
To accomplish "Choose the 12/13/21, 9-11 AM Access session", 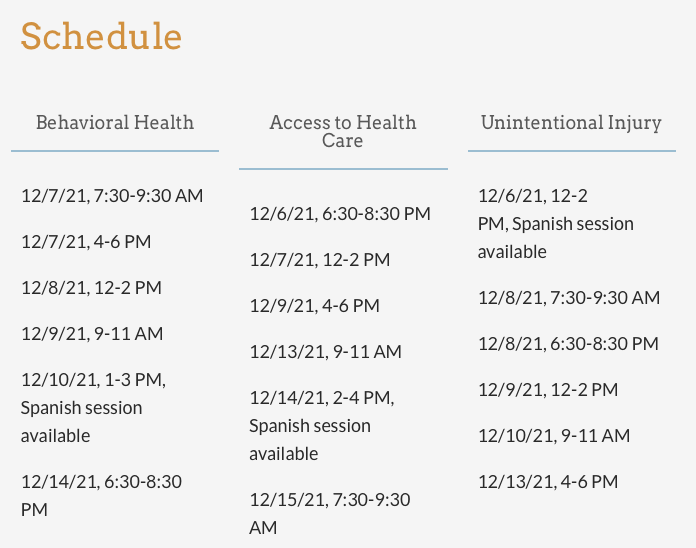I will (x=325, y=352).
